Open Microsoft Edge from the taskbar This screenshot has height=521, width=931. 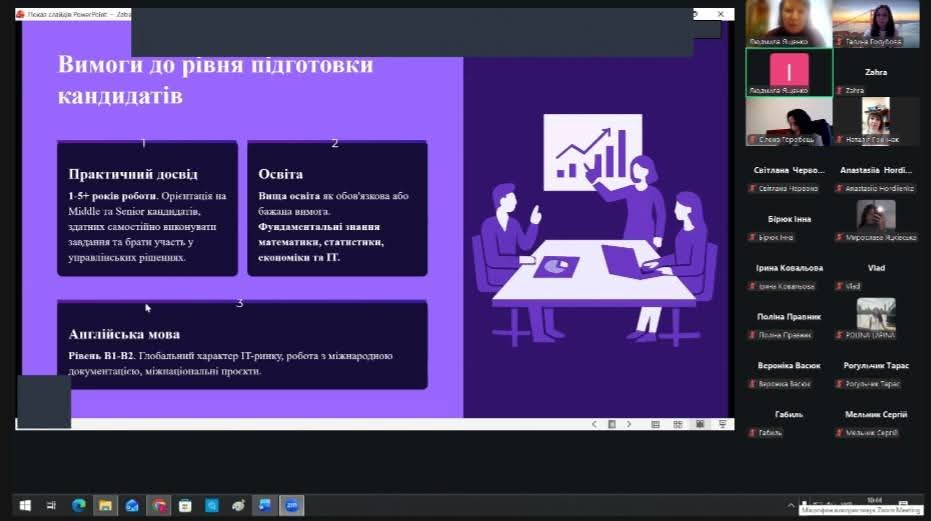click(79, 506)
